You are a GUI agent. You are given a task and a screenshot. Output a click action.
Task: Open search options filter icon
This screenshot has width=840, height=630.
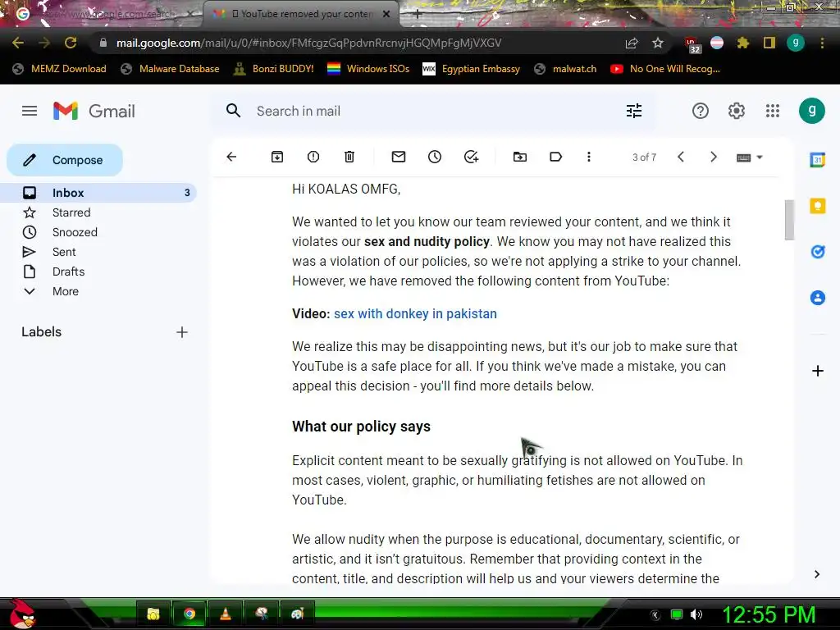click(634, 111)
